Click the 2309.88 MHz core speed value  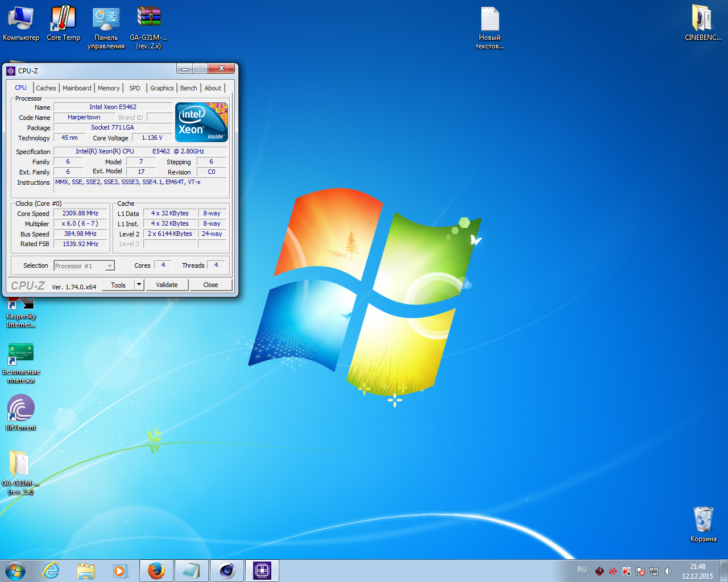[x=80, y=213]
